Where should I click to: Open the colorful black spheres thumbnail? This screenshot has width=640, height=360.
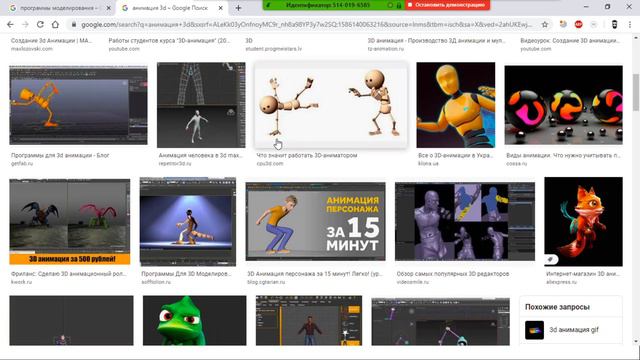pos(564,105)
